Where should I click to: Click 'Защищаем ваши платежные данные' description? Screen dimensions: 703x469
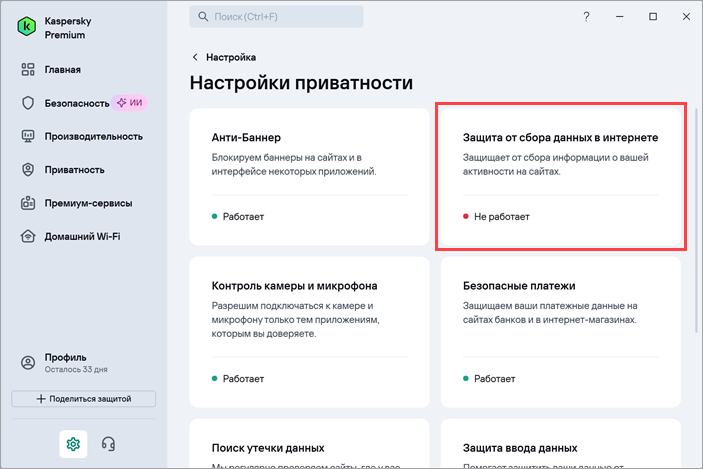click(550, 313)
